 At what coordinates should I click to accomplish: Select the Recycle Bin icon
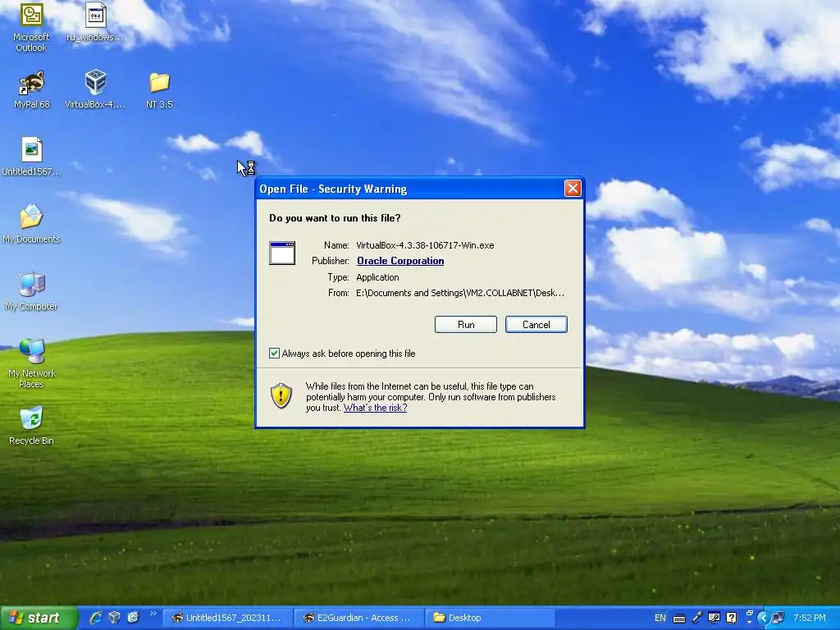[32, 426]
